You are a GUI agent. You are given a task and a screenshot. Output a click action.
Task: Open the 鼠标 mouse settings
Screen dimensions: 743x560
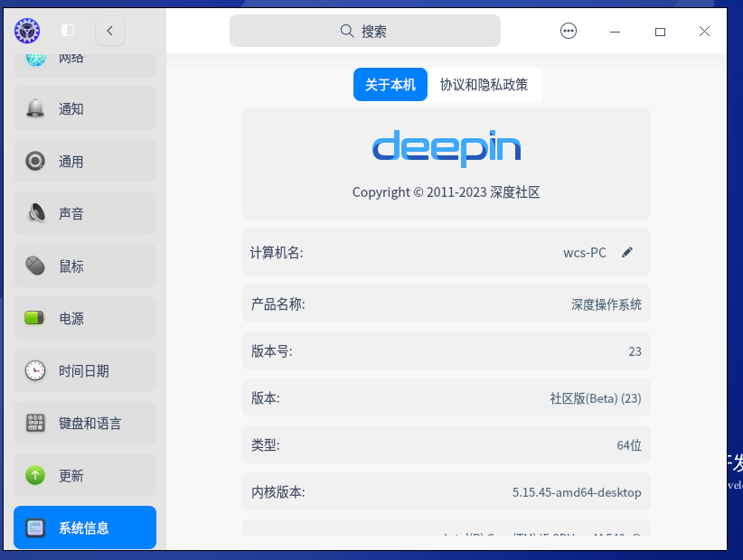[84, 266]
